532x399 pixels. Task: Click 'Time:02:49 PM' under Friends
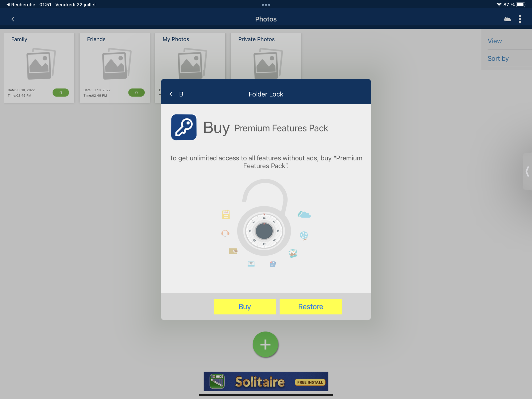95,95
